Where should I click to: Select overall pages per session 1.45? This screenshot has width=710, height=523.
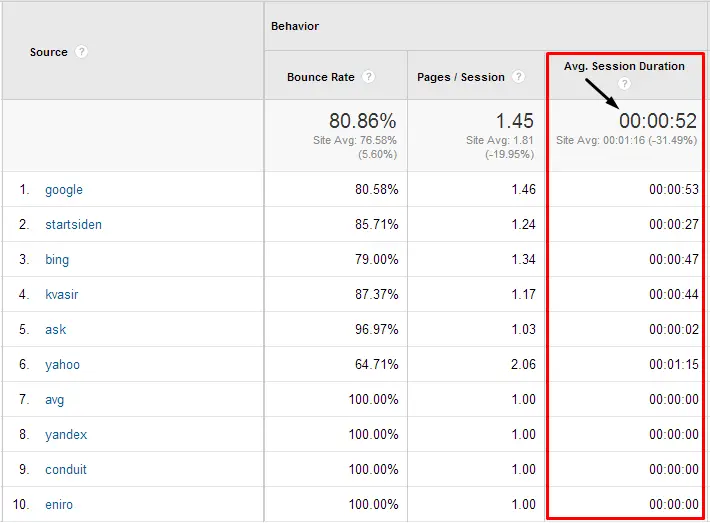pos(514,121)
